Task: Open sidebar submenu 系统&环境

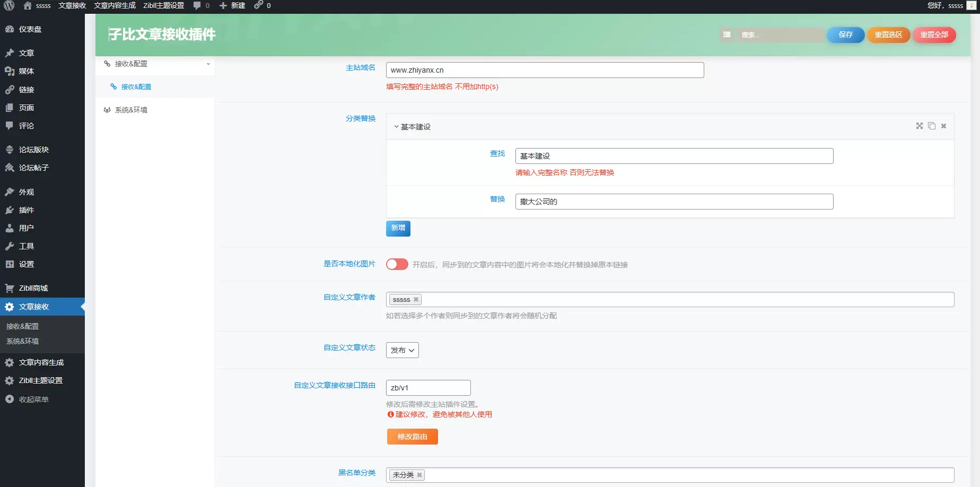Action: click(42, 341)
